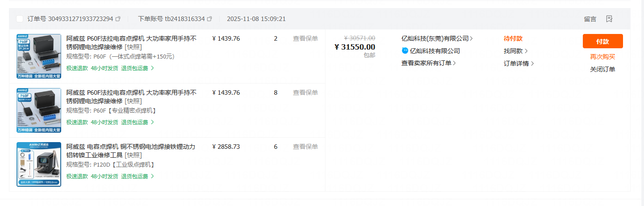Go to 订单详情
This screenshot has width=644, height=206.
coord(519,63)
